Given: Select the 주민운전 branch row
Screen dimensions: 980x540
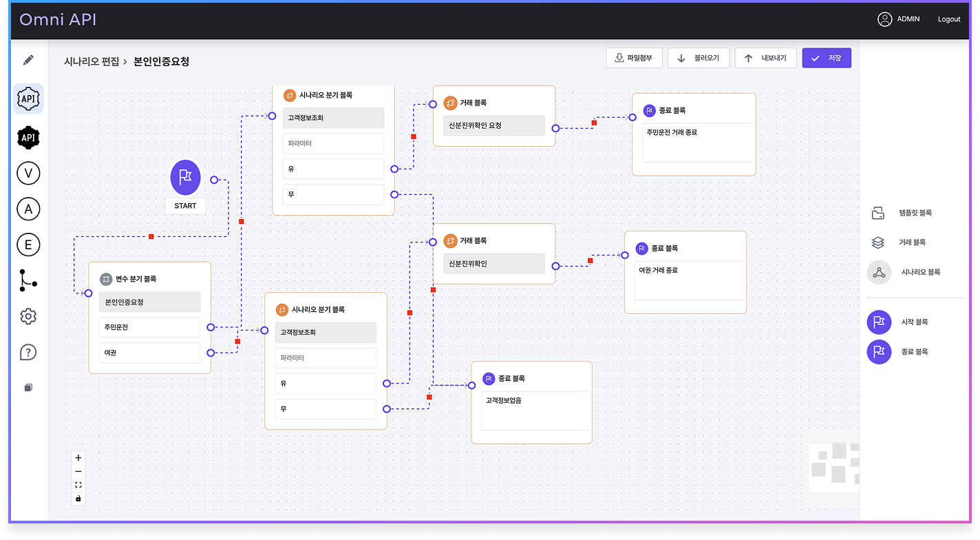Looking at the screenshot, I should 149,327.
